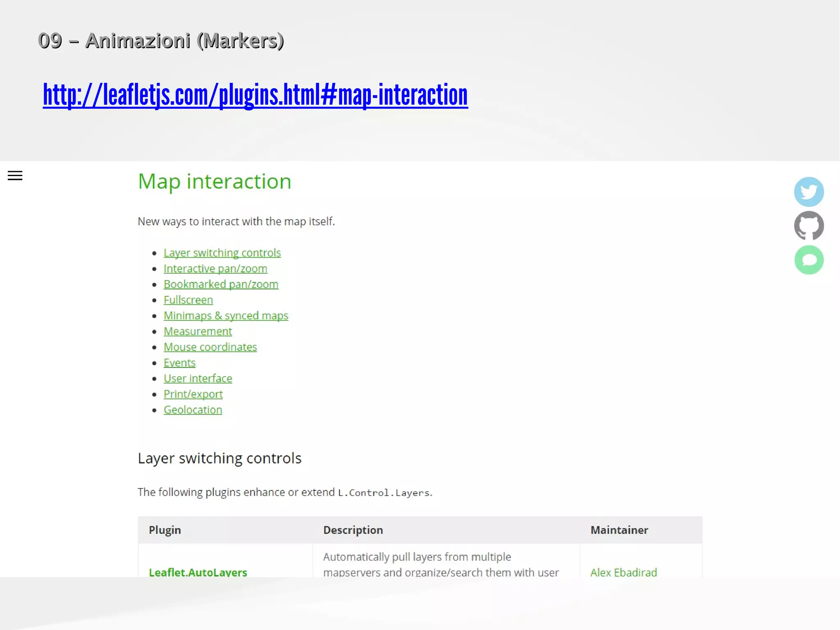
Task: Open the Interactive pan/zoom link
Action: pos(215,268)
